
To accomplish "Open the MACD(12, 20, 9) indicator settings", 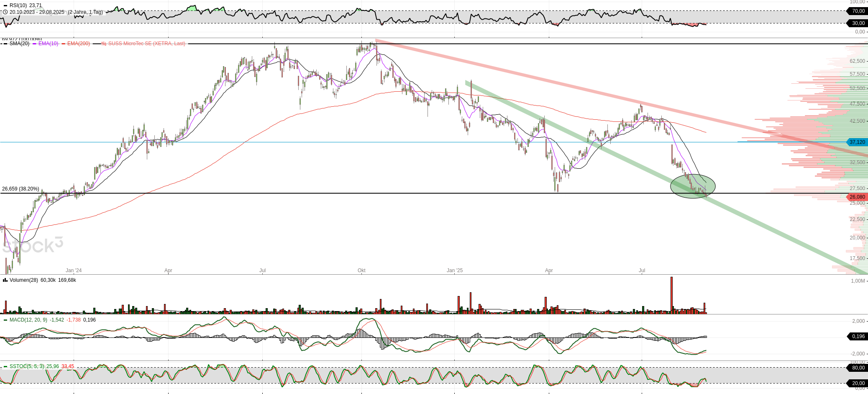I will pyautogui.click(x=28, y=320).
